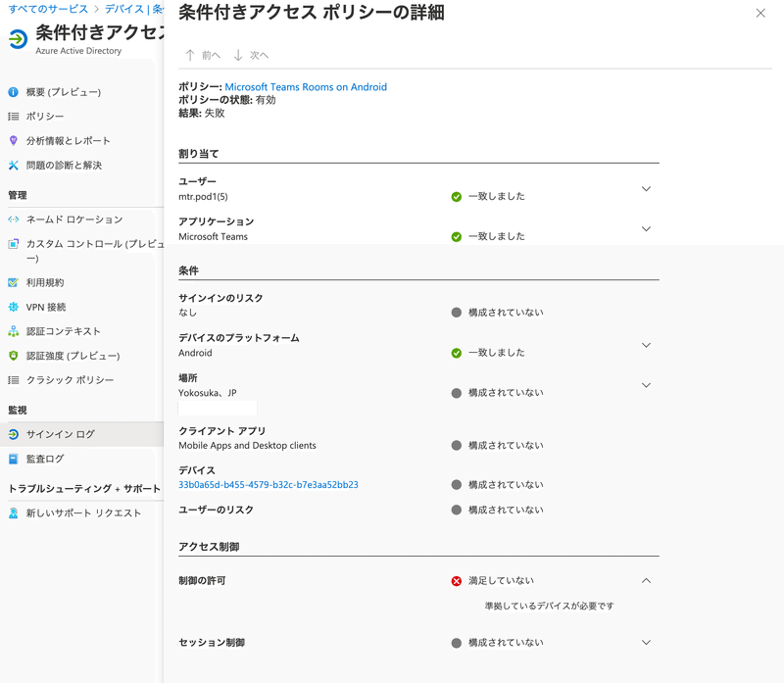Screen dimensions: 784x683
Task: Click the red X icon for 制御の許可
Action: (x=457, y=581)
